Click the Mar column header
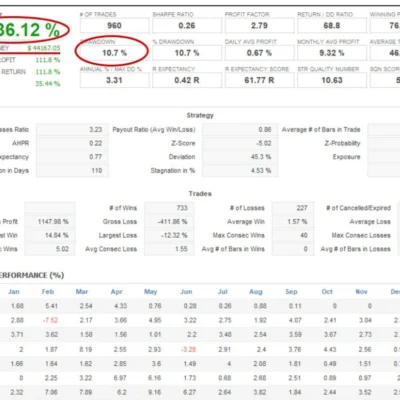The height and width of the screenshot is (400, 400). pyautogui.click(x=82, y=292)
